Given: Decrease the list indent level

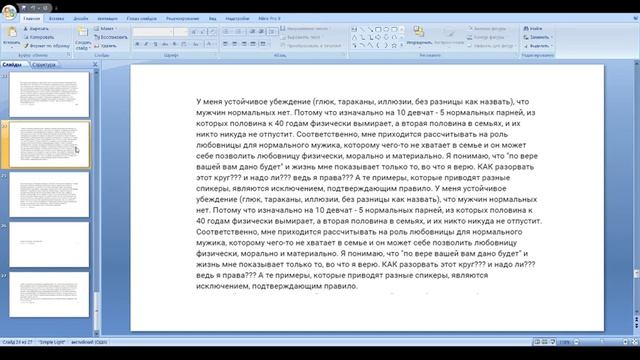Looking at the screenshot, I should click(252, 31).
